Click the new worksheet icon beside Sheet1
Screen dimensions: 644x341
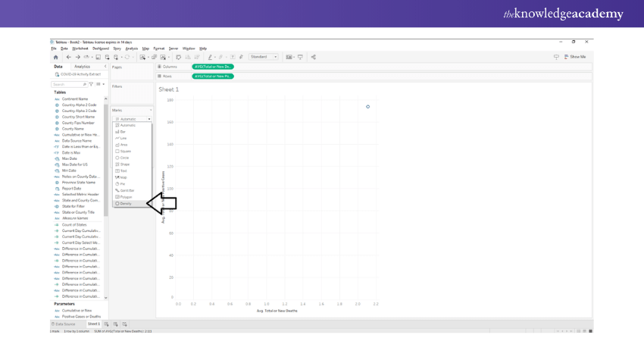[107, 324]
